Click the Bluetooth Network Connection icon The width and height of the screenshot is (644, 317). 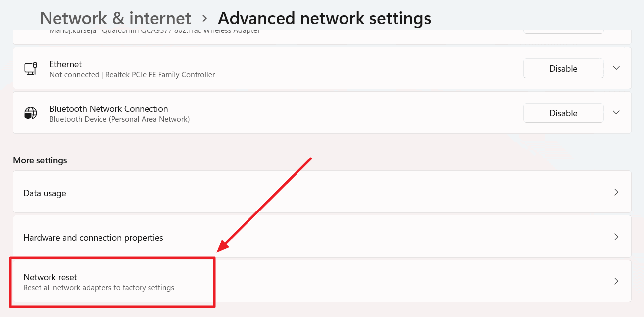(x=31, y=112)
